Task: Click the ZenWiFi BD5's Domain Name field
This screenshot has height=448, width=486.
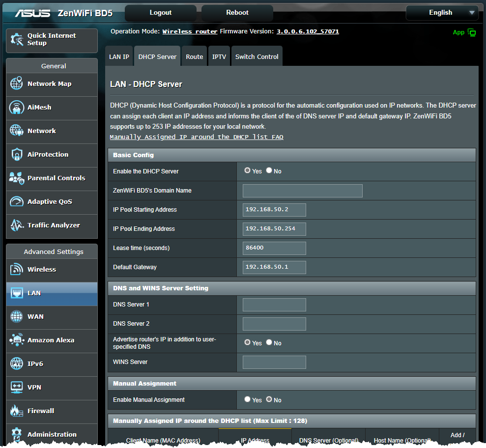Action: point(303,191)
